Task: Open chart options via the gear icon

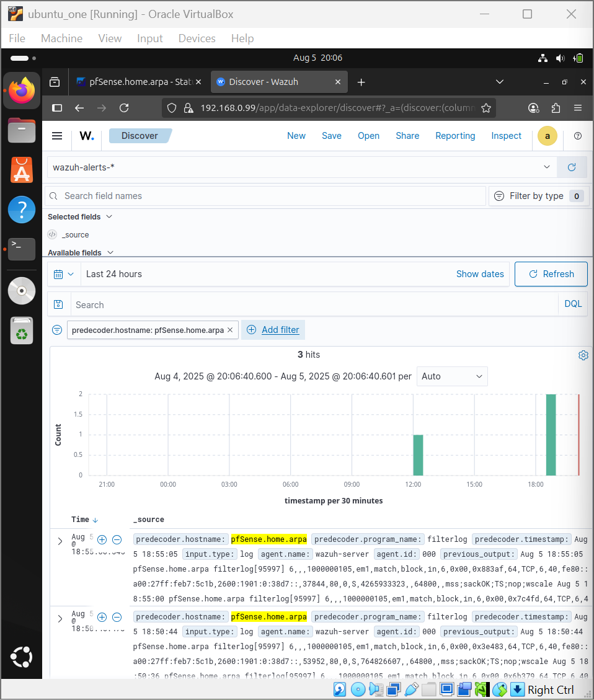Action: 583,355
